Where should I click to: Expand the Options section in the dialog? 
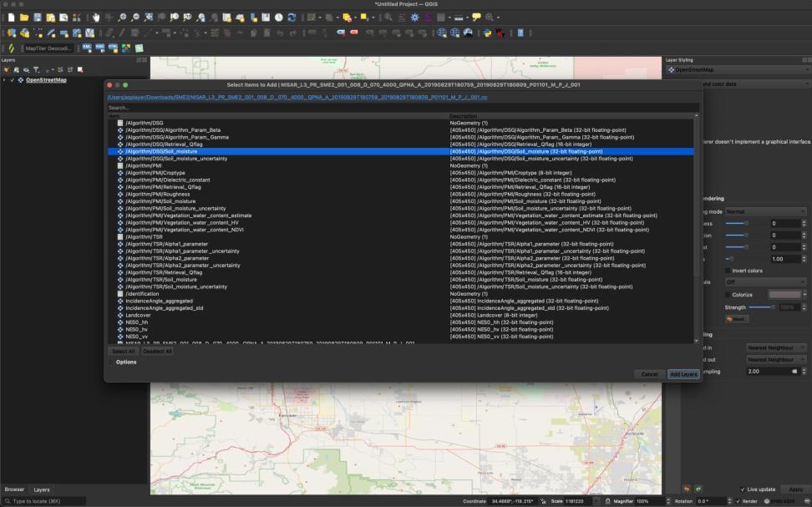(x=111, y=362)
